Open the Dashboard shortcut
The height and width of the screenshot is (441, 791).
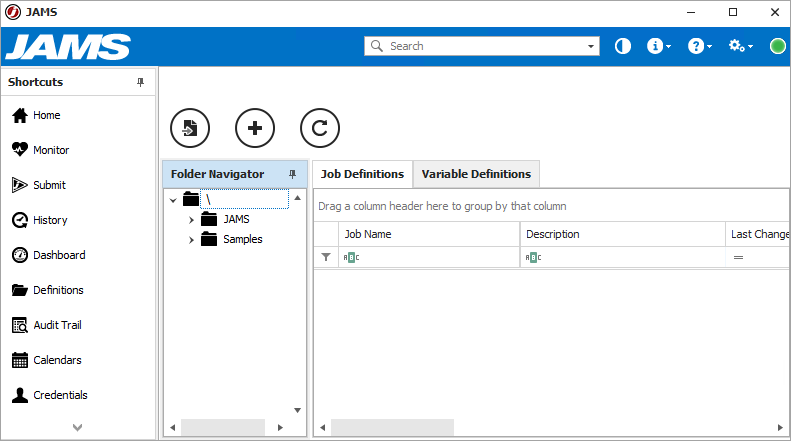point(58,255)
